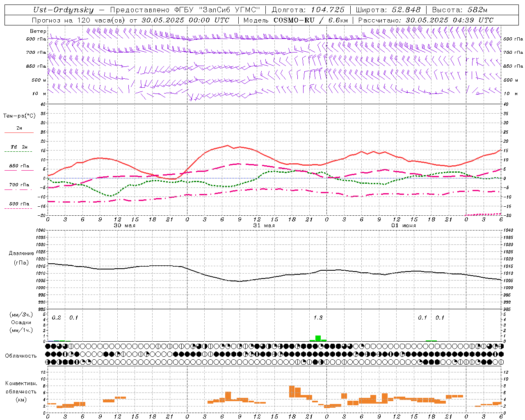Click the 'Ветер' wind section label
Image resolution: width=525 pixels, height=420 pixels.
pyautogui.click(x=38, y=31)
